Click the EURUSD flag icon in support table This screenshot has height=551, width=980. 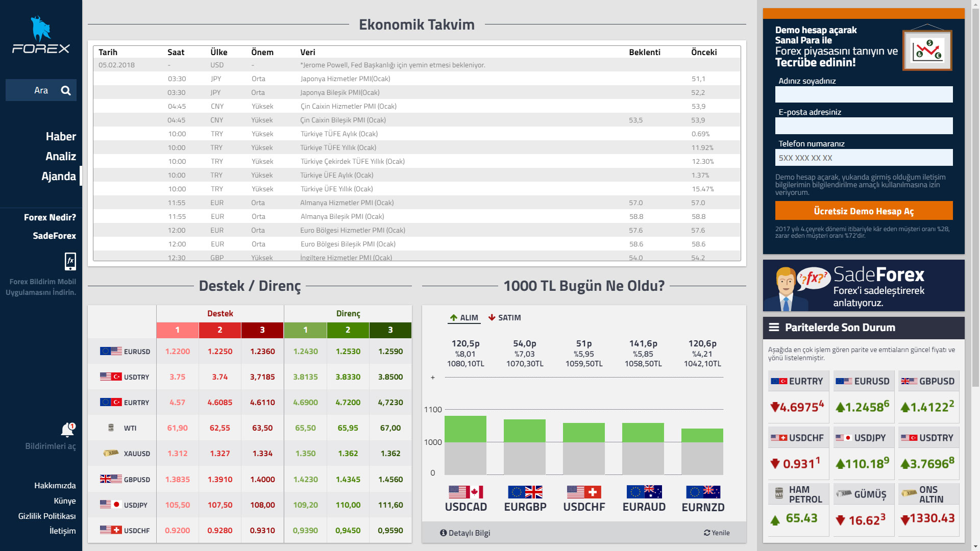(x=111, y=351)
